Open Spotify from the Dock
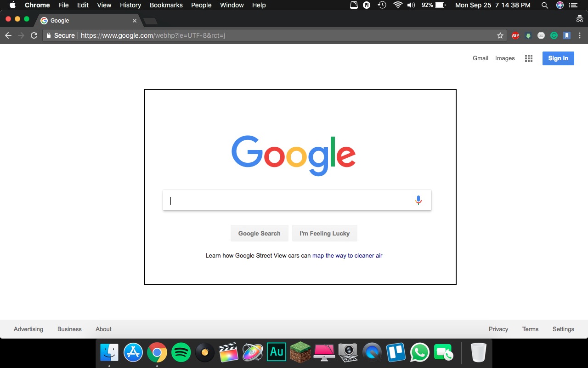The width and height of the screenshot is (588, 368). [181, 351]
